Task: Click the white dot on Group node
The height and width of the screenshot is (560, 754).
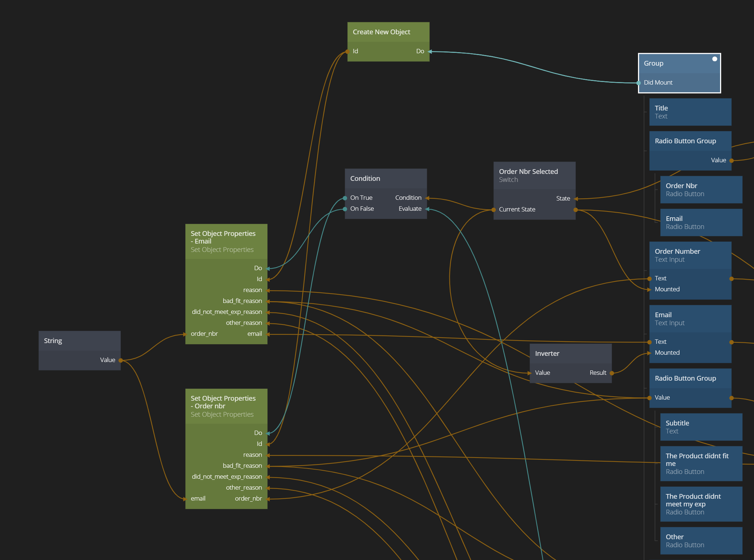Action: coord(715,59)
